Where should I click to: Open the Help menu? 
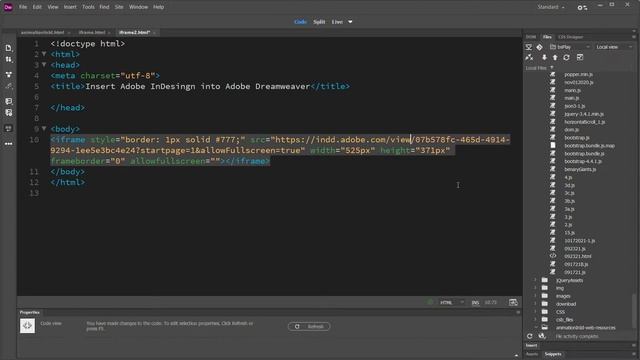point(158,7)
